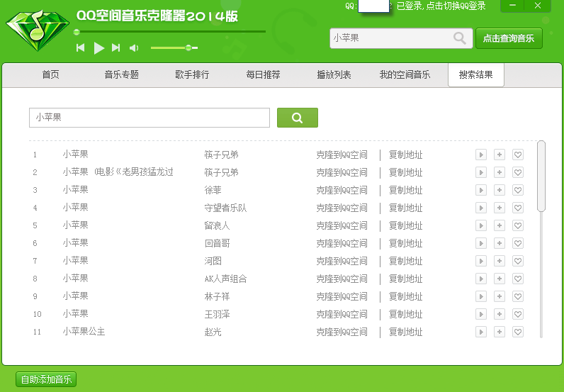This screenshot has width=564, height=392.
Task: Open the 首页 tab
Action: pos(51,75)
